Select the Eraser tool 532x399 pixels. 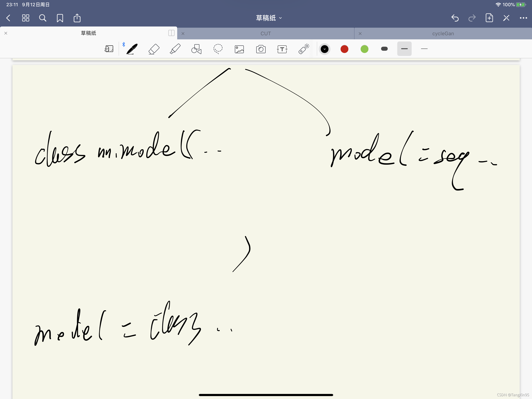(x=154, y=49)
